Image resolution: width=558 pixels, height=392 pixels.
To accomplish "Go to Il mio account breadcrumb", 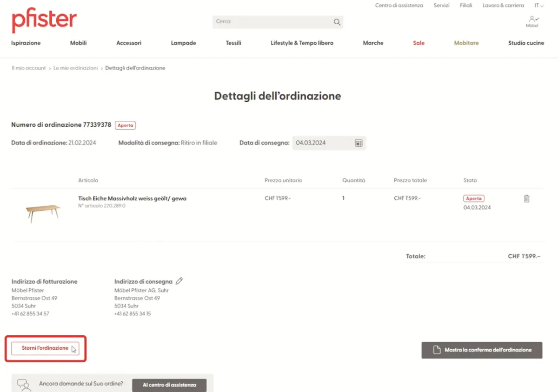I will [28, 68].
